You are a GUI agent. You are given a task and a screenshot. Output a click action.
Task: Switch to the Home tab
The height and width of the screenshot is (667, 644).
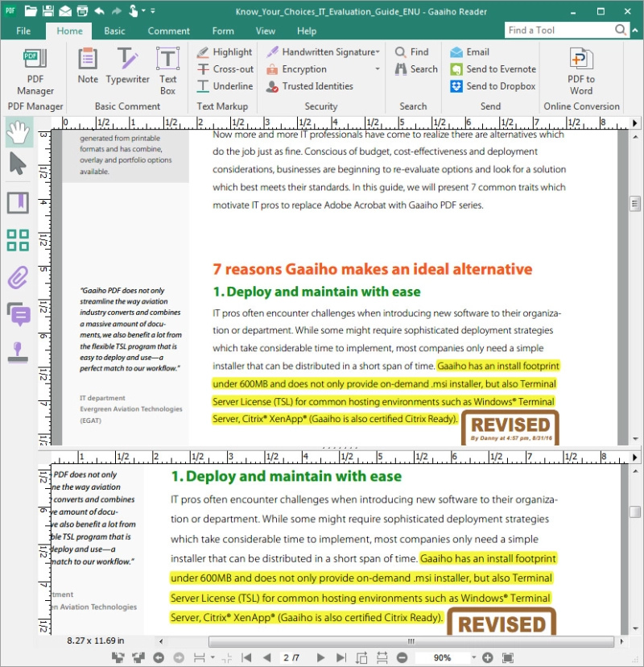point(70,31)
